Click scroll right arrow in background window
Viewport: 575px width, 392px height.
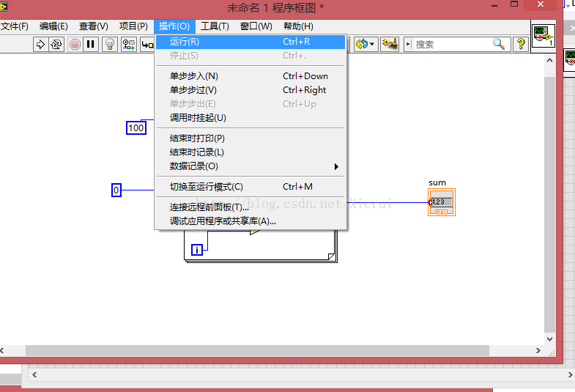(570, 374)
